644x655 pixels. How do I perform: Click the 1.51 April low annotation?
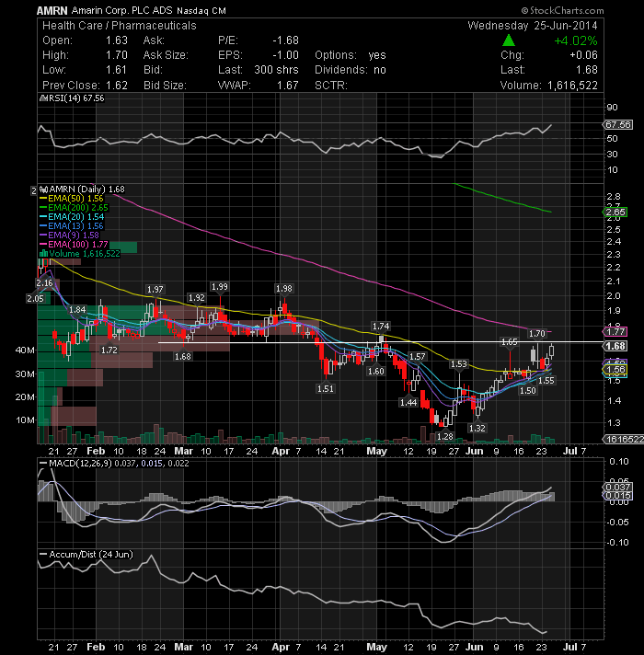point(326,389)
